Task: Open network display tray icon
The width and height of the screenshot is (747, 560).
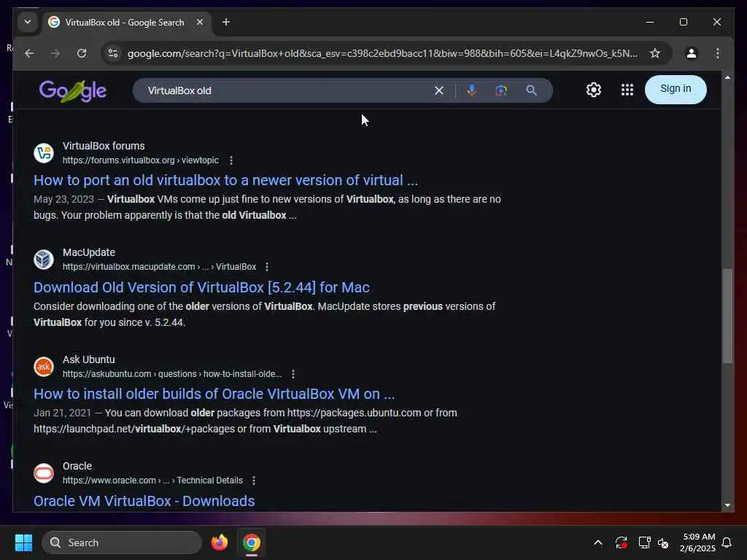Action: coord(644,542)
